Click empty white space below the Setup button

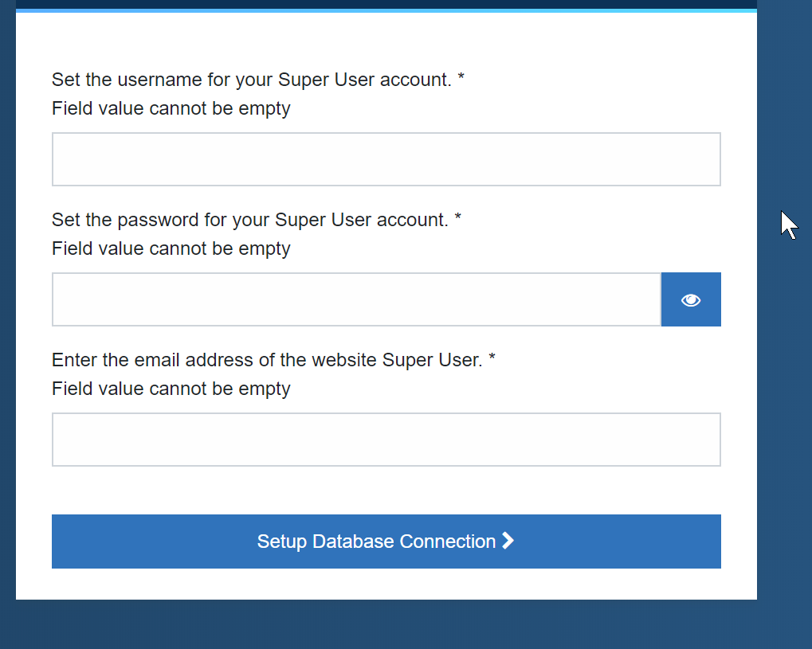(x=386, y=584)
